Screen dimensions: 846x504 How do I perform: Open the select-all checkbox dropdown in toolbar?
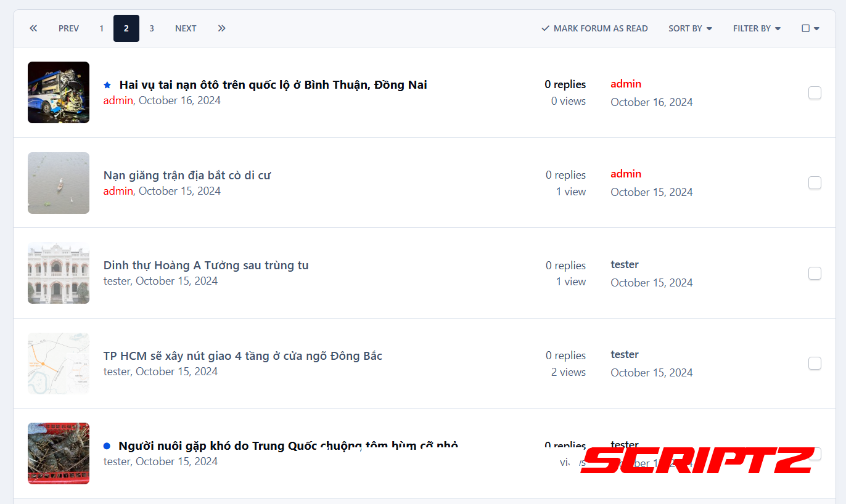[x=810, y=28]
